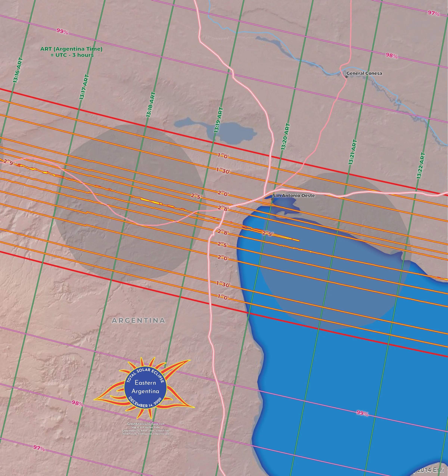The image size is (448, 476).
Task: Click the 13:17 ART time line label
Action: coord(84,87)
